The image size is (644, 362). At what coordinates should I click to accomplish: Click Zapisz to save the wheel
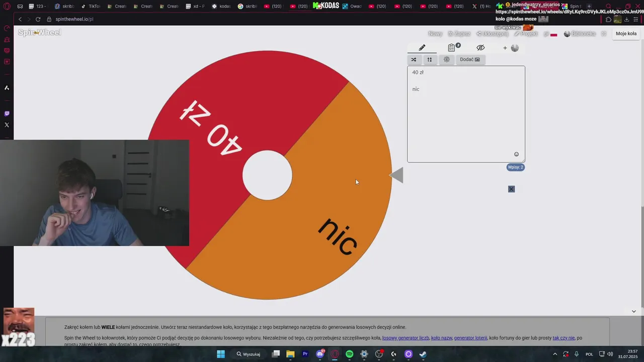(459, 34)
